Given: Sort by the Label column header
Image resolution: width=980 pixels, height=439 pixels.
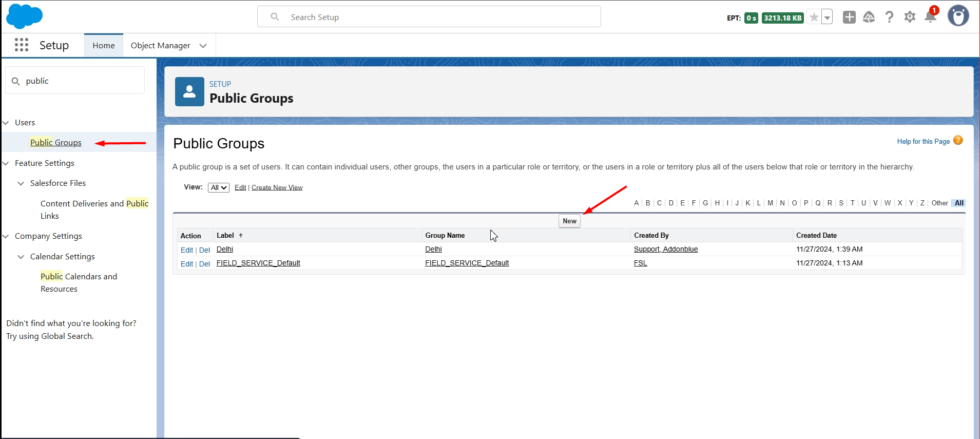Looking at the screenshot, I should (x=225, y=235).
